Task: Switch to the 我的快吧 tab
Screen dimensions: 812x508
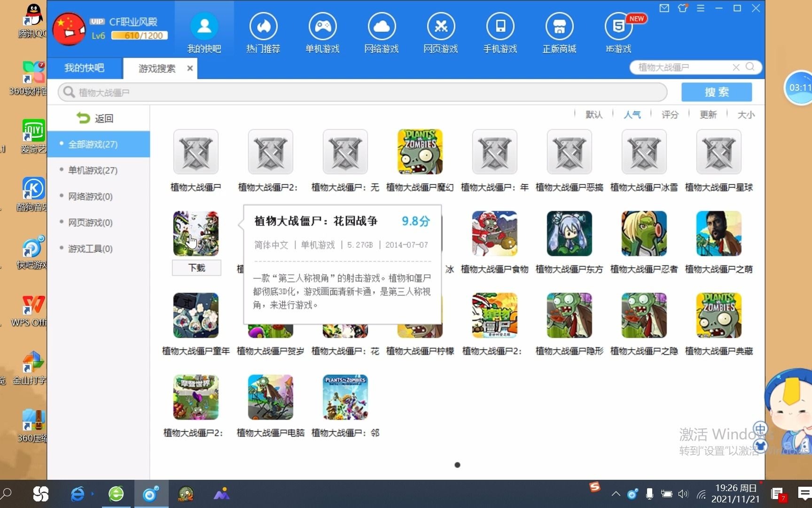Action: [84, 68]
